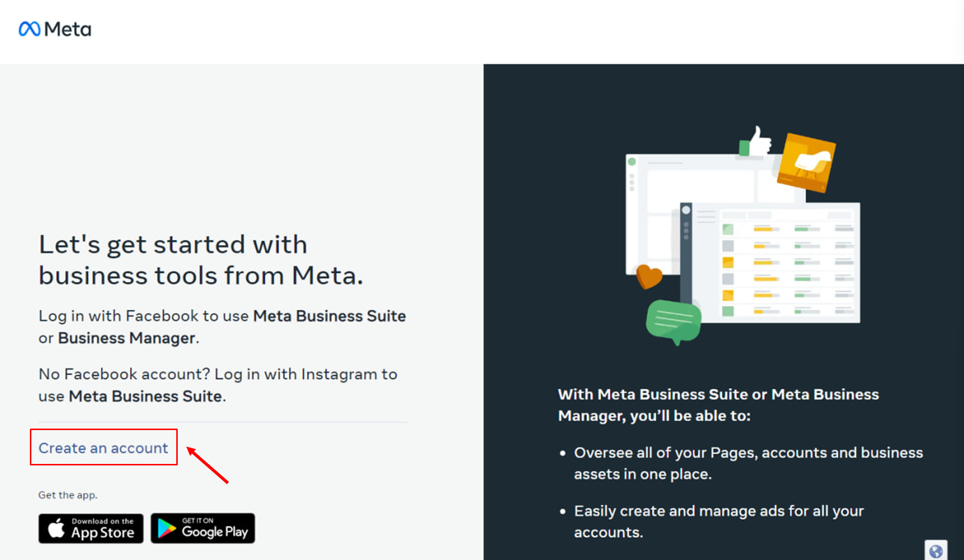The width and height of the screenshot is (964, 560).
Task: Click the bold "Business Manager" text
Action: point(127,338)
